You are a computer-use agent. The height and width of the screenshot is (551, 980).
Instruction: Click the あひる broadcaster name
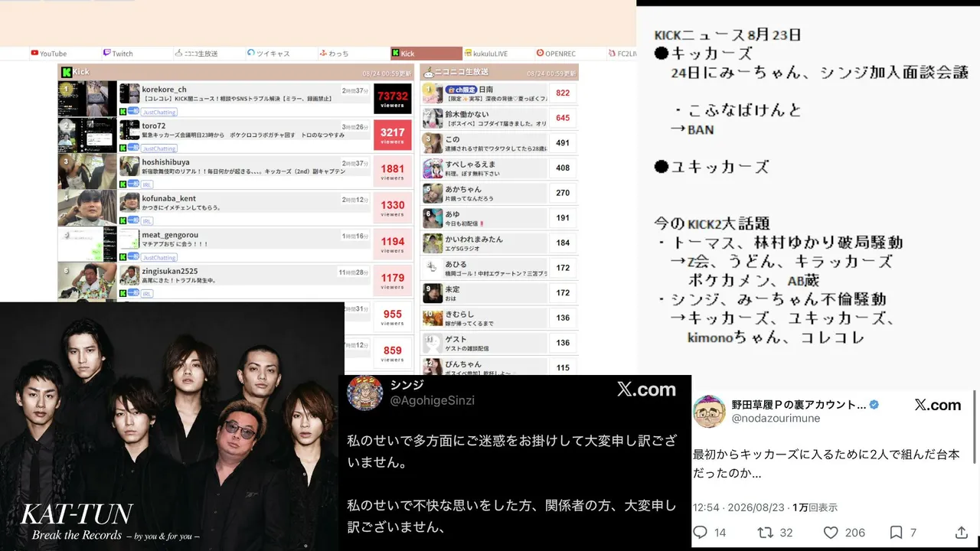[x=456, y=264]
